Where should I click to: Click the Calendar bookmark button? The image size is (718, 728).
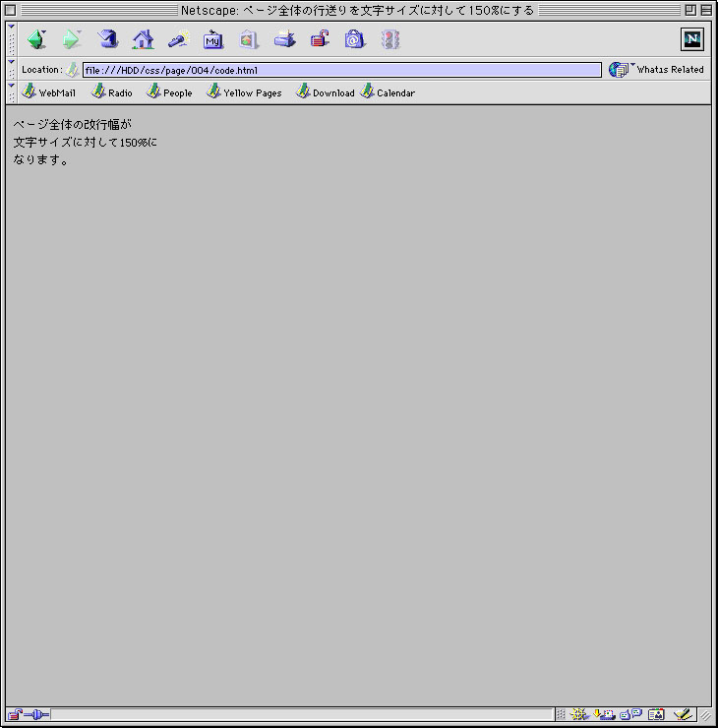[x=388, y=91]
